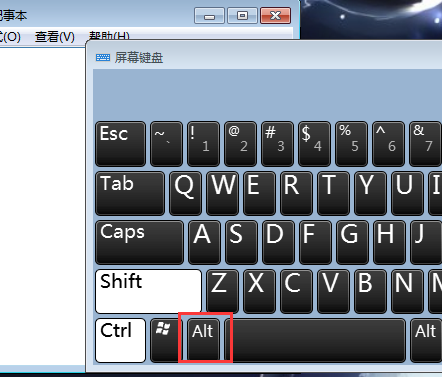The width and height of the screenshot is (442, 377).
Task: Click the C key
Action: coord(296,291)
